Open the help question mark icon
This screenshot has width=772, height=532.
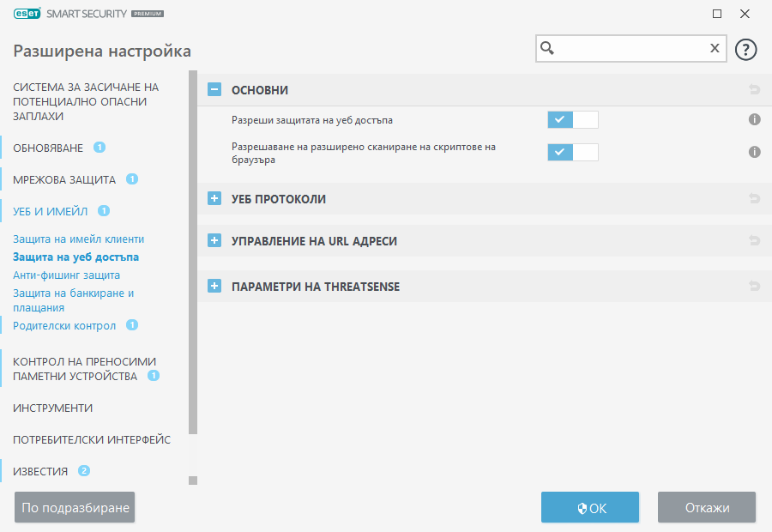tap(745, 49)
